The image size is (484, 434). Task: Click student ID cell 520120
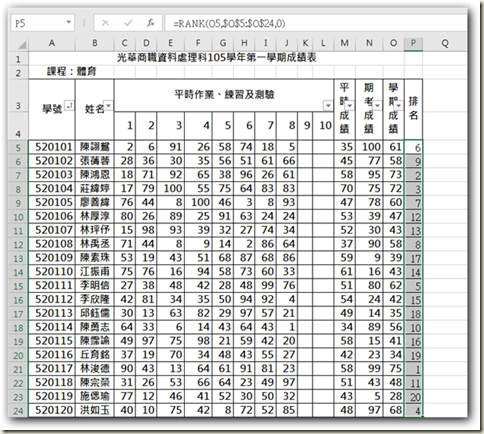tap(52, 410)
